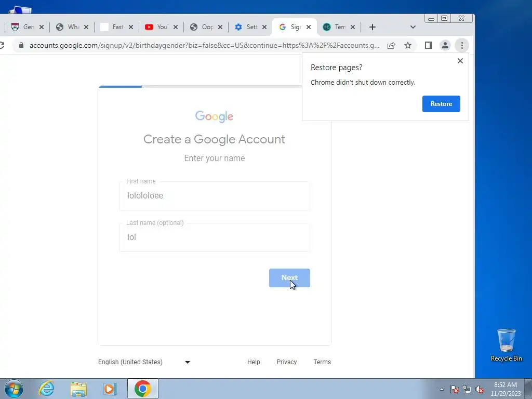This screenshot has width=532, height=399.
Task: Click the Last name field
Action: pyautogui.click(x=215, y=237)
